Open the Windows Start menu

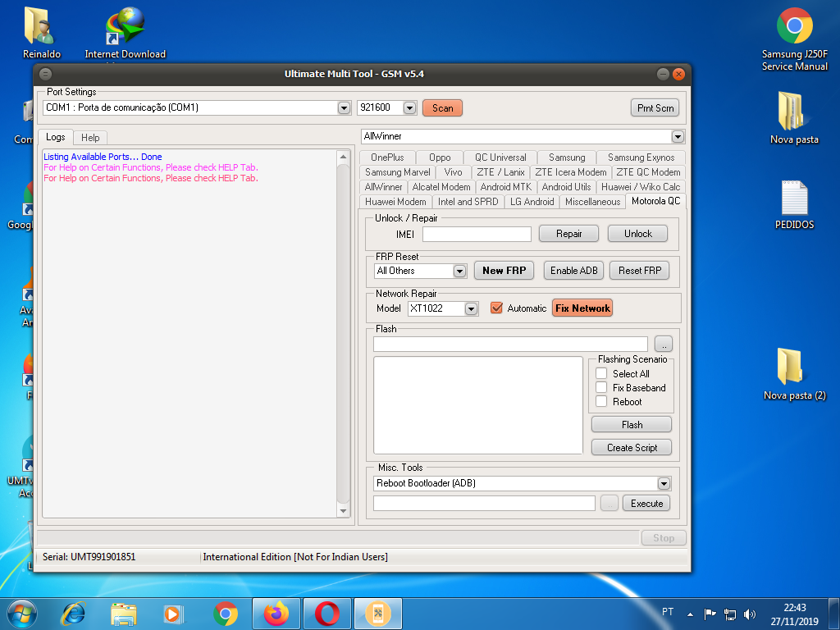(x=22, y=614)
